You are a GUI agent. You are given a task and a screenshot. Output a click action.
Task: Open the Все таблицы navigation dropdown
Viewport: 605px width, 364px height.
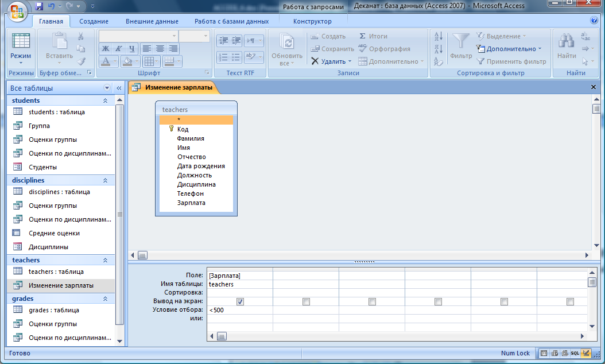107,88
